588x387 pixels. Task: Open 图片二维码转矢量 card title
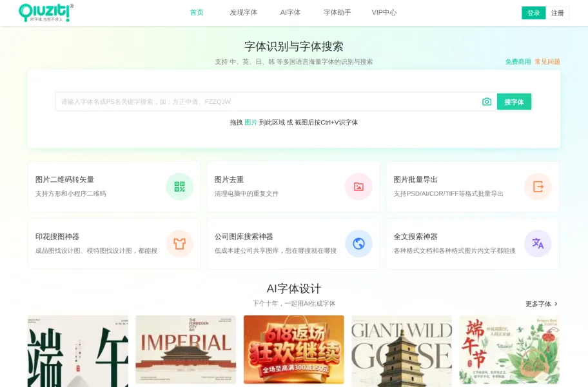64,179
